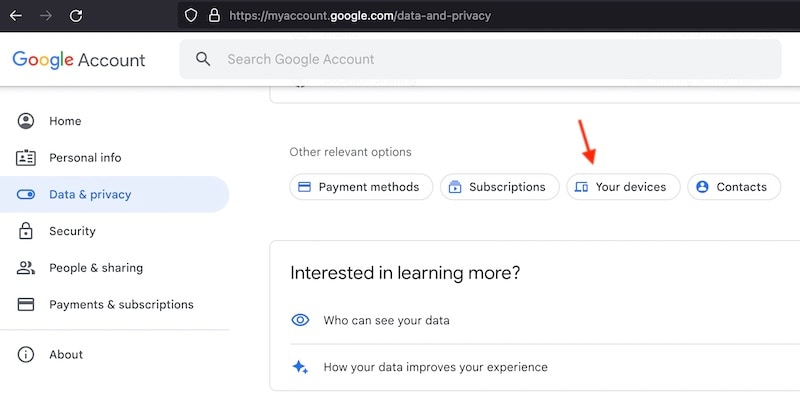Screen dimensions: 800x407
Task: Click the Personal info ID card icon
Action: (x=26, y=158)
